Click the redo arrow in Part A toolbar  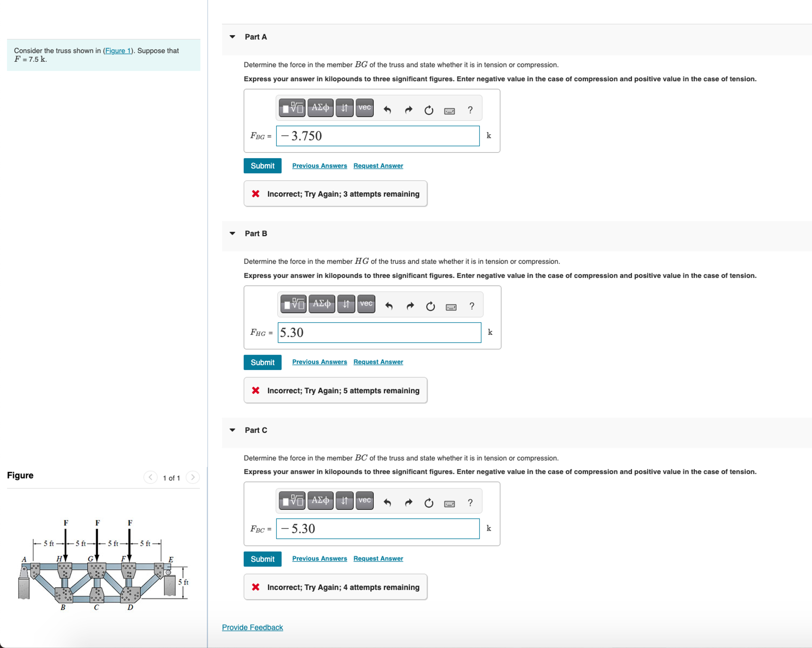click(408, 110)
